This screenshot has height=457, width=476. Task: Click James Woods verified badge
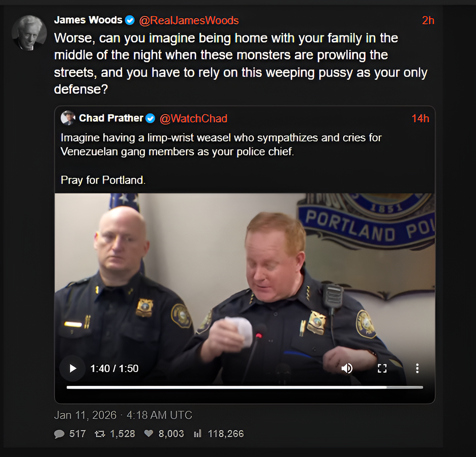tap(130, 20)
